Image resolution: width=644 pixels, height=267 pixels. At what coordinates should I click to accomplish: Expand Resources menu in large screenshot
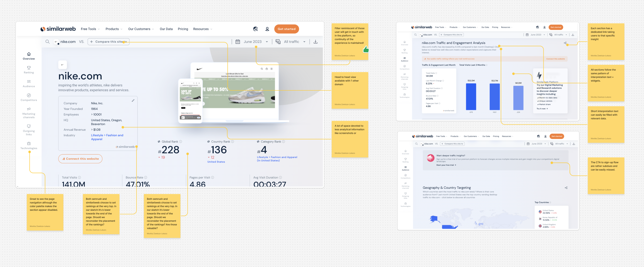click(x=203, y=29)
